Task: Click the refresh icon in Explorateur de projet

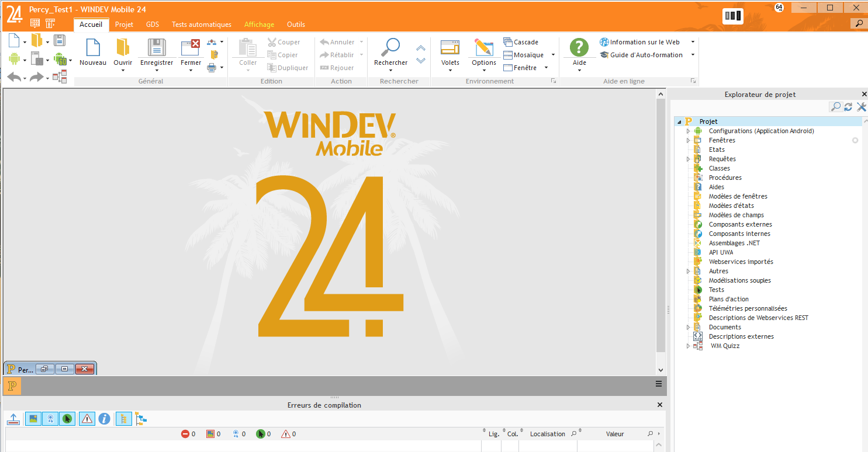Action: [x=848, y=107]
